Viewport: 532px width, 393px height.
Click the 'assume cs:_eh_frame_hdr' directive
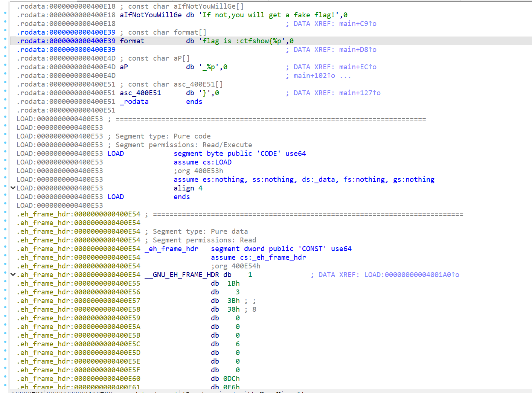click(x=258, y=257)
